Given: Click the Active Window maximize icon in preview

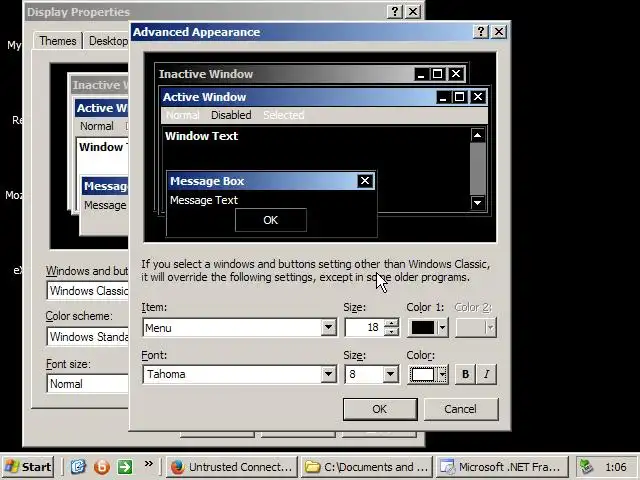Looking at the screenshot, I should point(459,97).
